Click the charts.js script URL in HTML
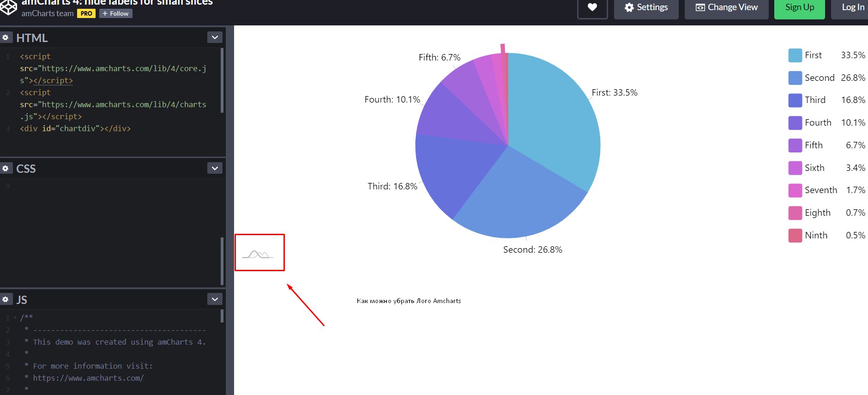 point(113,110)
